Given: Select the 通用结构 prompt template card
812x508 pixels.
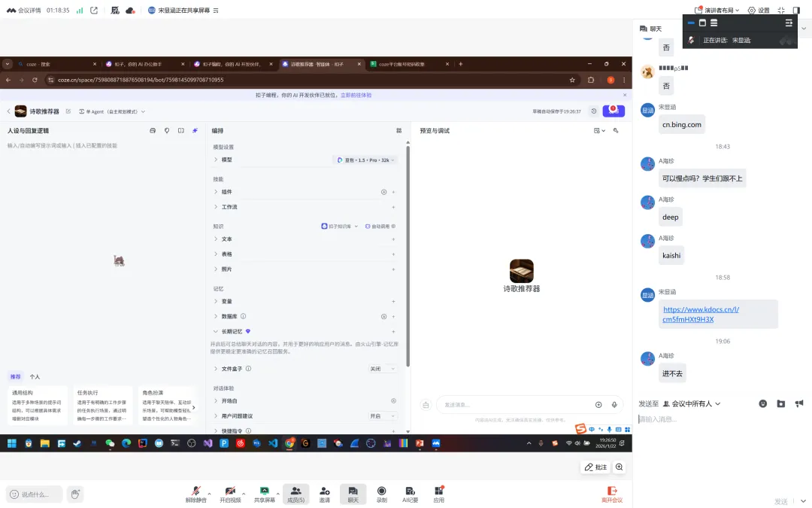Looking at the screenshot, I should point(38,406).
